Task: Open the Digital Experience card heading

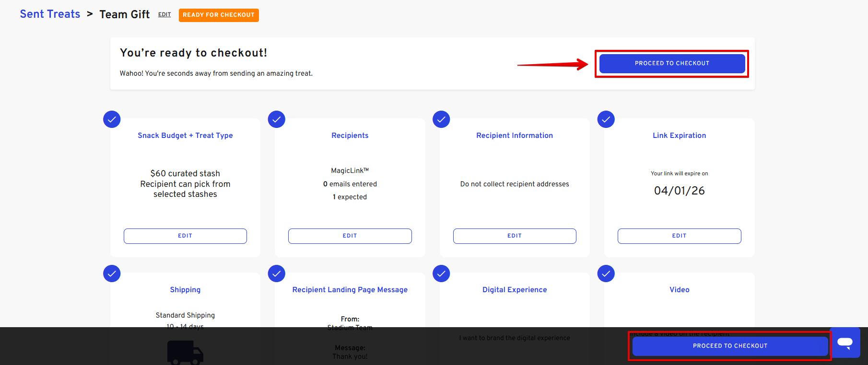Action: click(x=515, y=290)
